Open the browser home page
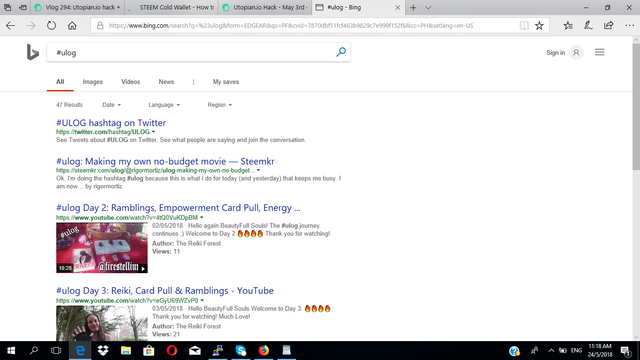The width and height of the screenshot is (640, 360). point(72,25)
